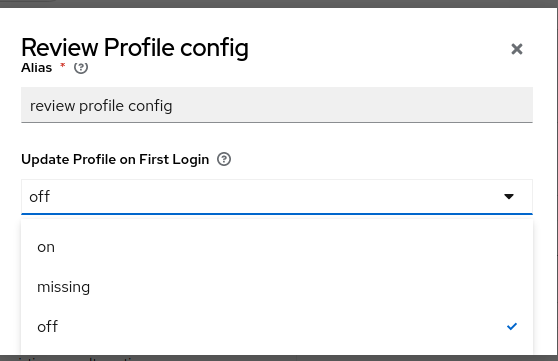This screenshot has width=558, height=361.
Task: Click the Update Profile on First Login label
Action: (x=115, y=159)
